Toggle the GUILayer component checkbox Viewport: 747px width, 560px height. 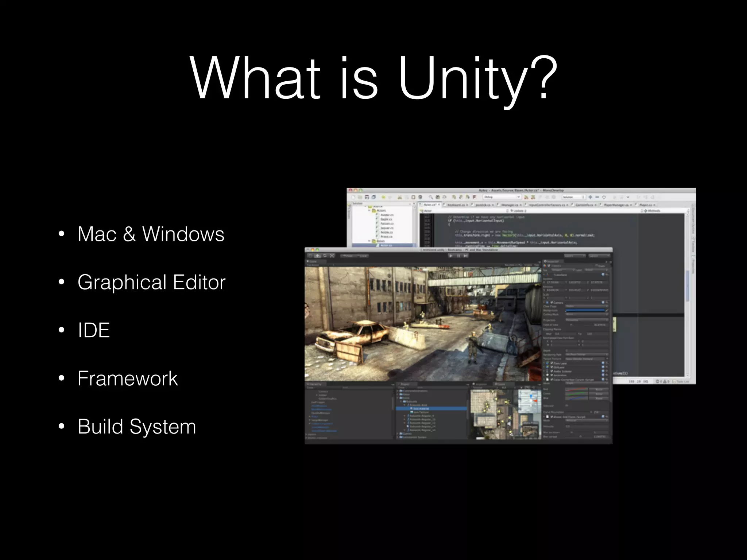(551, 367)
